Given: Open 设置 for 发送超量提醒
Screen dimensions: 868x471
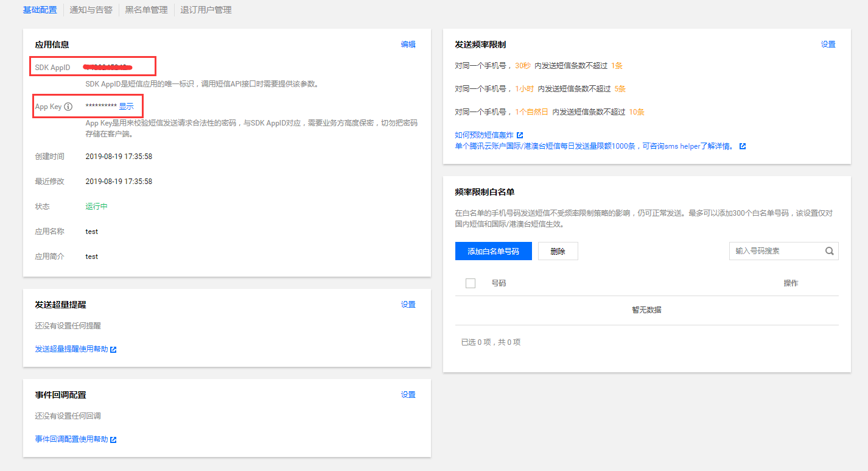Looking at the screenshot, I should tap(408, 305).
